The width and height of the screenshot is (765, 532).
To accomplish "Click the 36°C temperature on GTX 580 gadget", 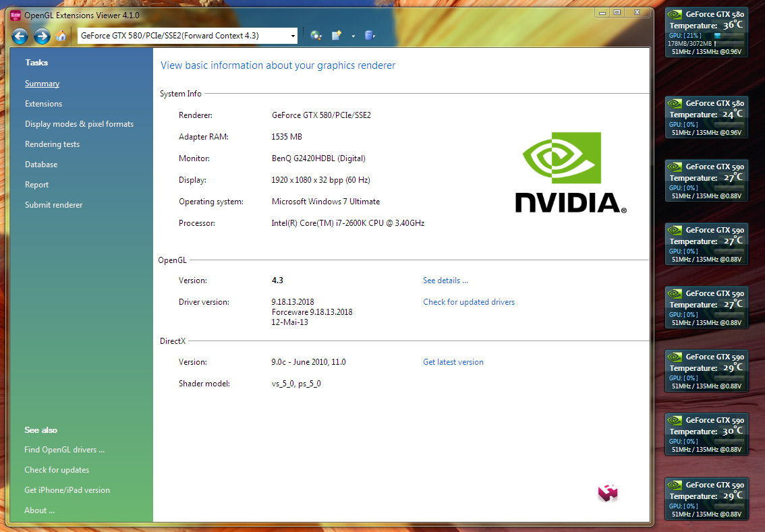I will tap(733, 25).
